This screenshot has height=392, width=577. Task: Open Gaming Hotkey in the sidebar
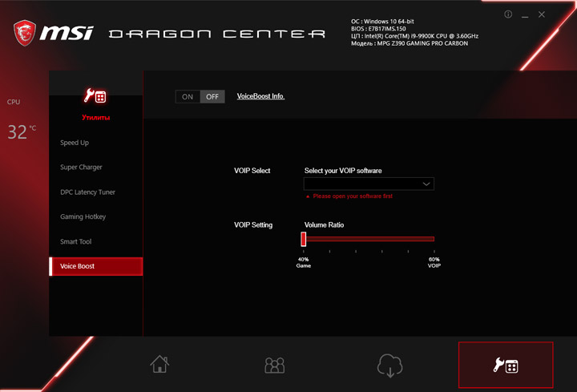tap(83, 216)
